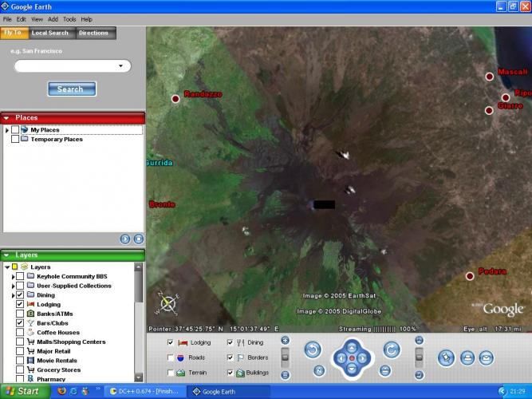Switch to the Directions tab

tap(93, 33)
